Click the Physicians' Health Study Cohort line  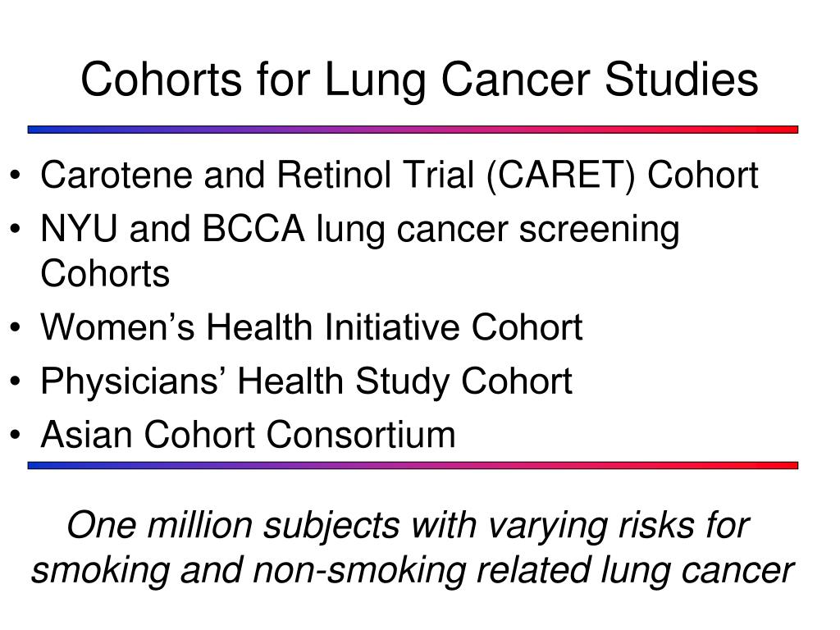[x=307, y=382]
